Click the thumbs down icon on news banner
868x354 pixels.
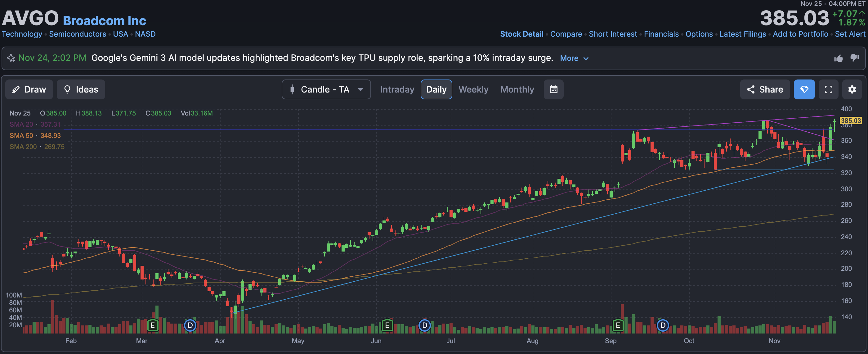tap(855, 58)
